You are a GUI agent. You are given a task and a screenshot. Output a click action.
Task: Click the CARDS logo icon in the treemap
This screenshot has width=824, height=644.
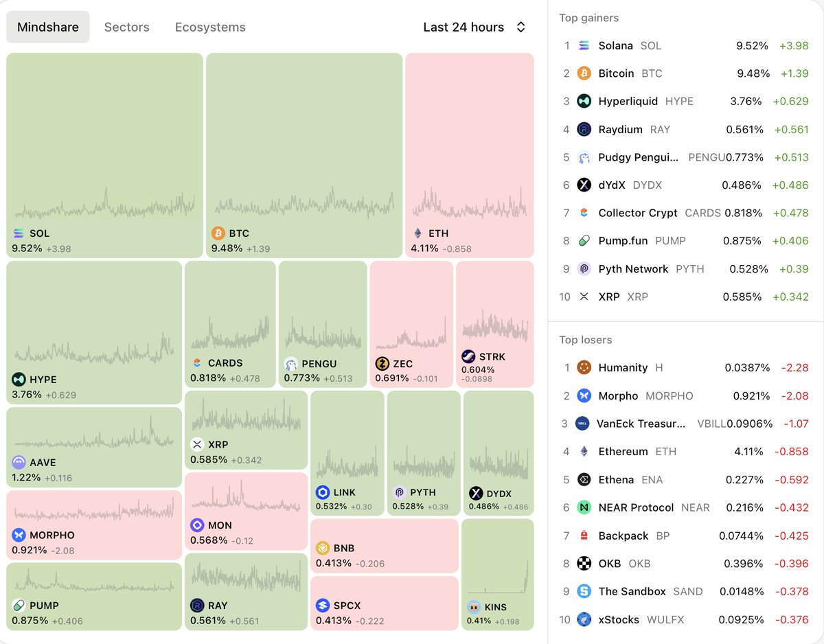[197, 363]
